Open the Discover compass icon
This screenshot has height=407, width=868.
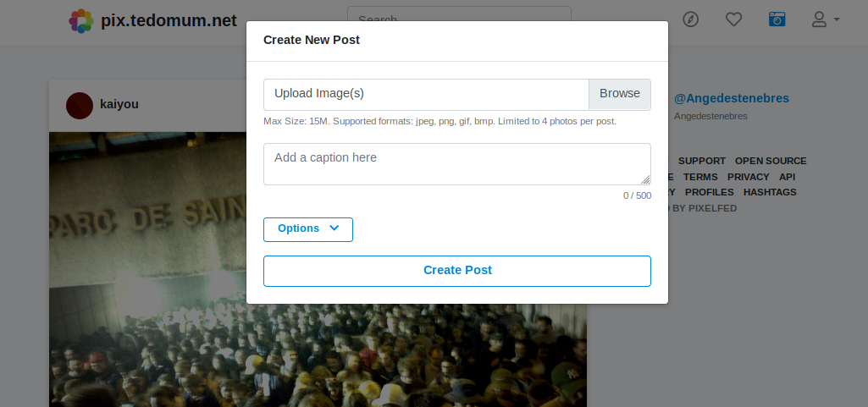point(691,19)
